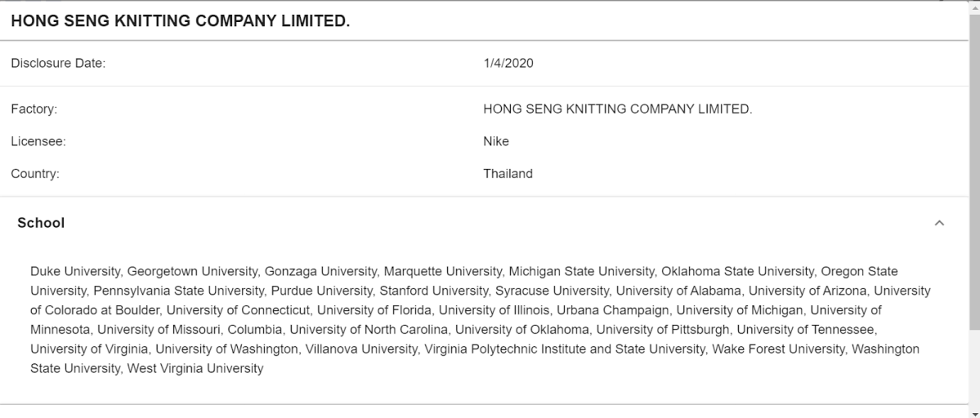Select the 1/4/2020 date value
980x418 pixels.
508,64
